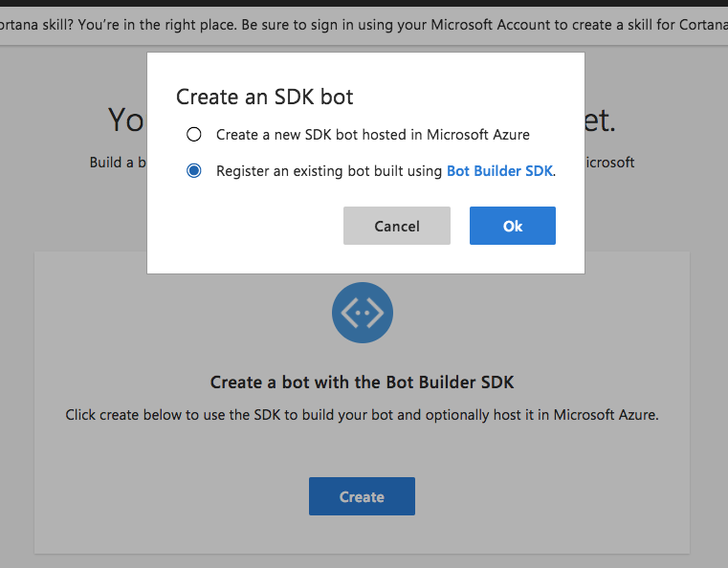Viewport: 728px width, 568px height.
Task: Click the Bot Builder SDK code icon
Action: pyautogui.click(x=363, y=313)
